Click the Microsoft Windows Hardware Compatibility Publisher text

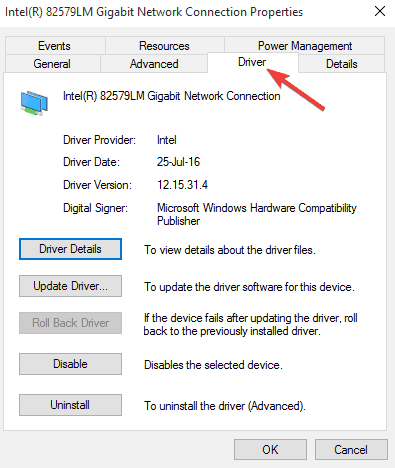pyautogui.click(x=257, y=214)
